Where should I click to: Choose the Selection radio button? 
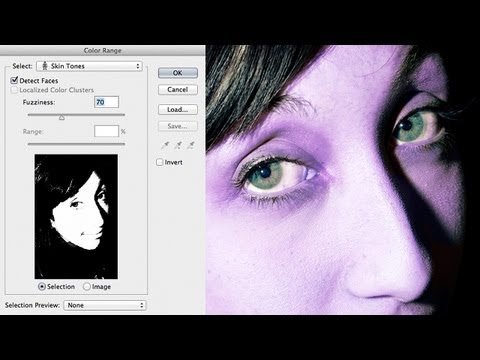pos(42,286)
